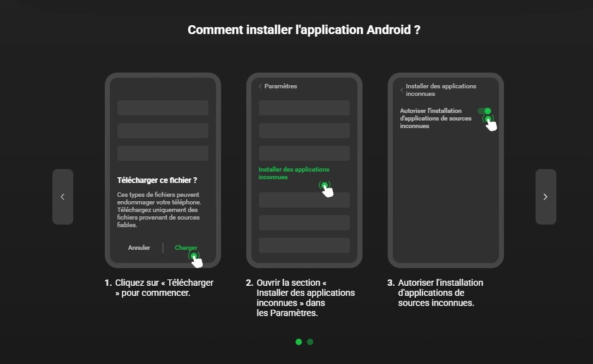This screenshot has height=364, width=593.
Task: Click hand pointer icon under the toggle
Action: tap(490, 123)
